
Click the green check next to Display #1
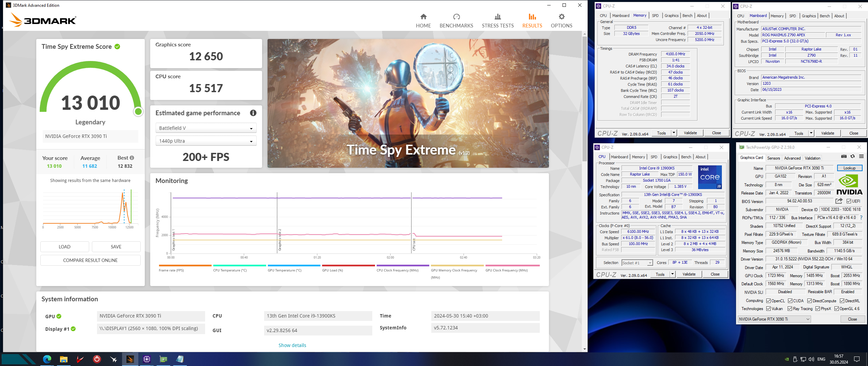pyautogui.click(x=74, y=329)
